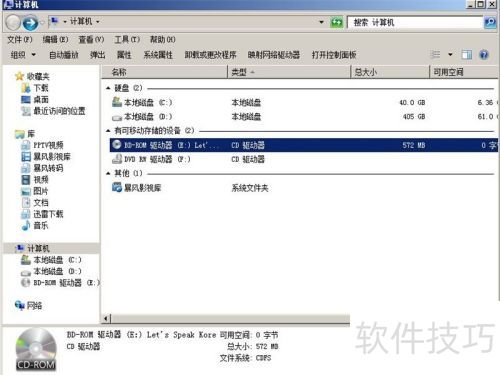Viewport: 500px width, 375px height.
Task: Sort by the 名称 column header
Action: [x=164, y=72]
